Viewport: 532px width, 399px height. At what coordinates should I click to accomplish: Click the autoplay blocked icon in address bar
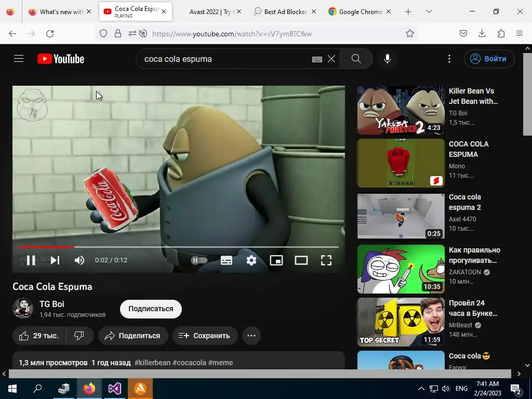[143, 33]
